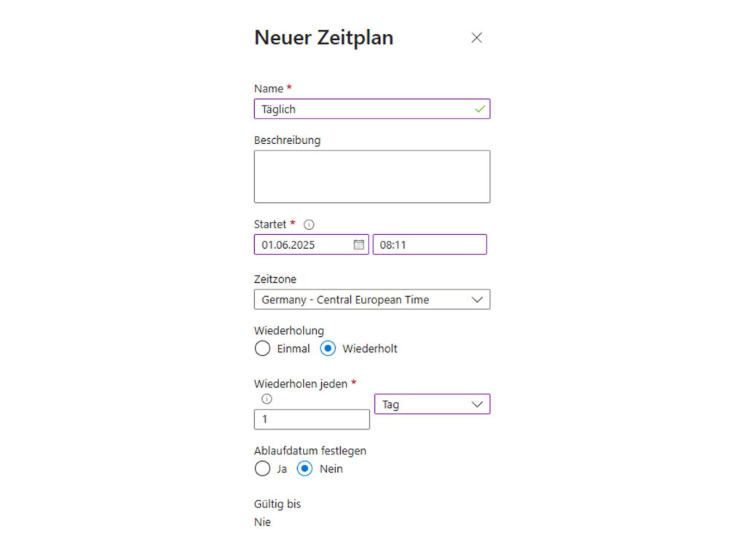The width and height of the screenshot is (747, 560).
Task: Click the Neuer Zeitplan title
Action: point(323,38)
